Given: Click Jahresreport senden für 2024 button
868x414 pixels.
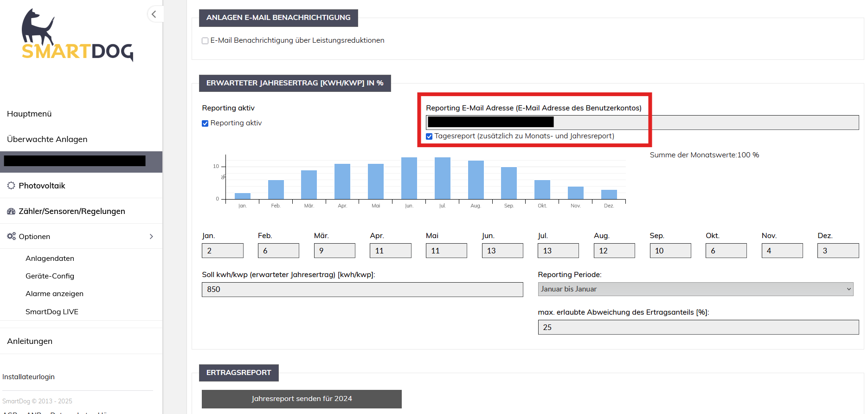Looking at the screenshot, I should (x=302, y=399).
